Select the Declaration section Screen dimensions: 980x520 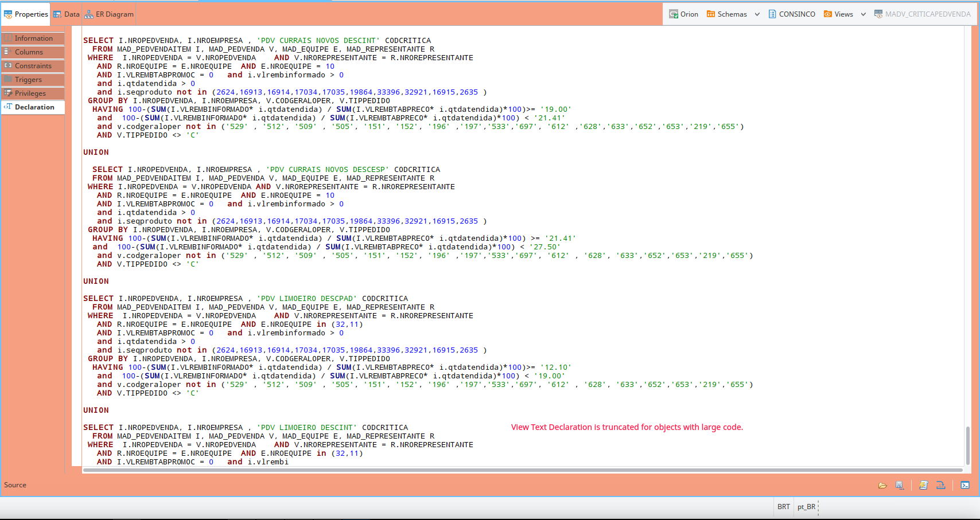click(x=33, y=107)
